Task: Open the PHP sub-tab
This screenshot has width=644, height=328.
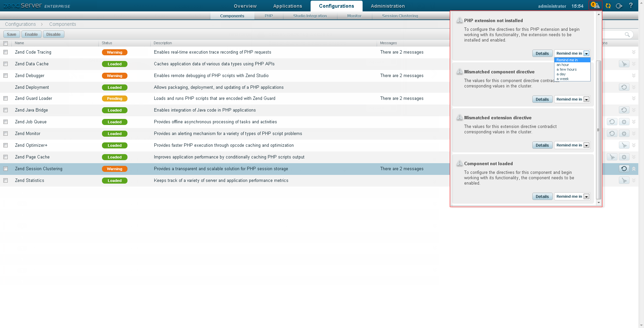Action: (x=269, y=16)
